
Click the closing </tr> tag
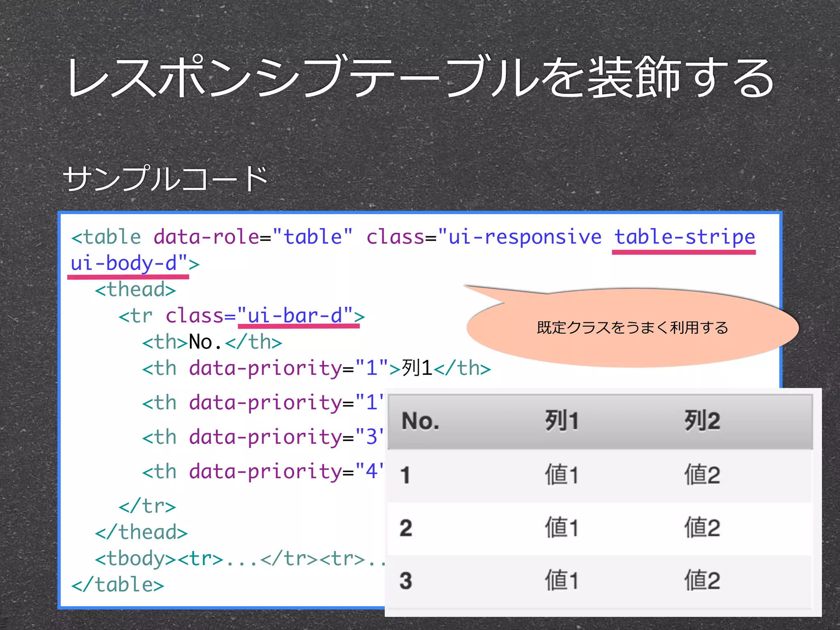147,506
